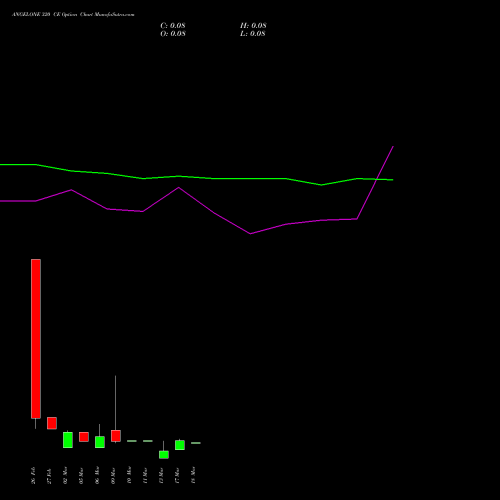Click the green moving average line
This screenshot has width=500, height=500.
point(213,179)
